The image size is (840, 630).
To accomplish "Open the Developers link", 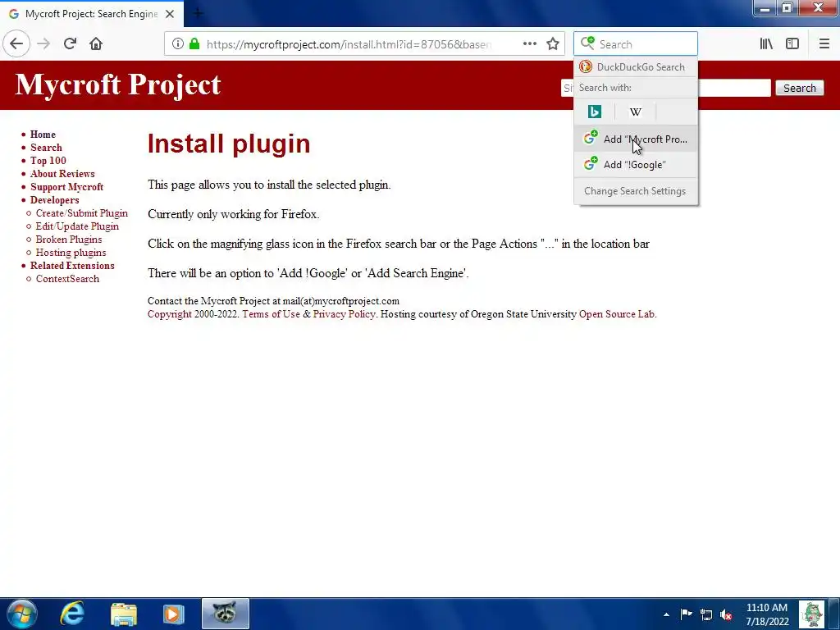I will point(55,200).
